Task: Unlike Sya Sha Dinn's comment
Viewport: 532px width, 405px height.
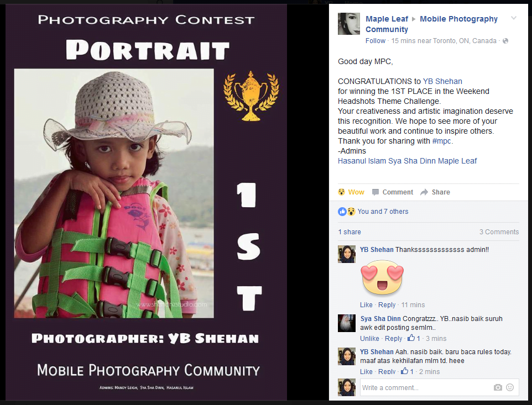Action: 369,339
